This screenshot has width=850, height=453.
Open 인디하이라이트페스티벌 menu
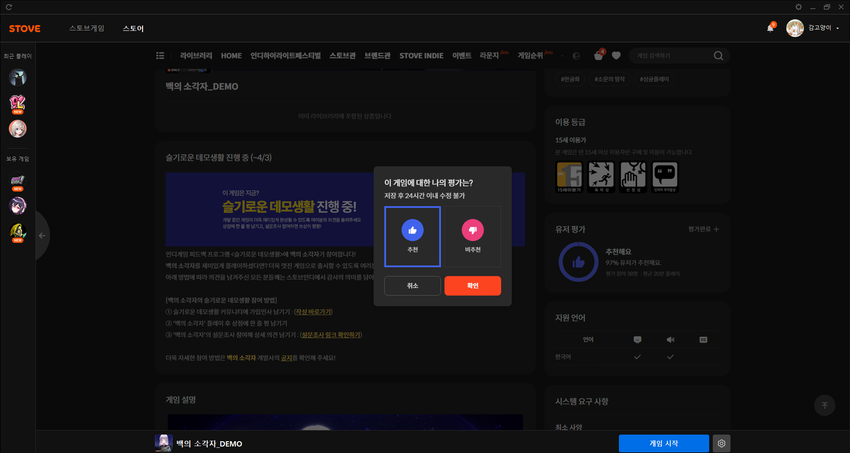[x=286, y=55]
